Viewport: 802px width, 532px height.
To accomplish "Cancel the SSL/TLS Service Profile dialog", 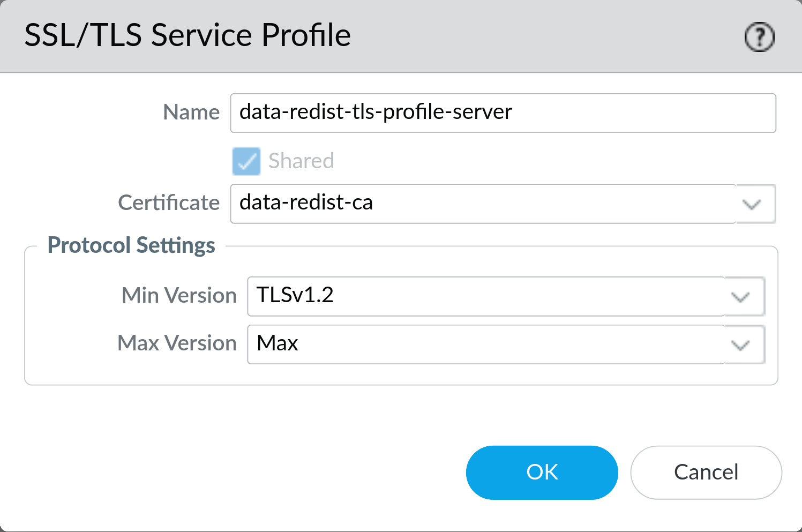I will coord(706,472).
